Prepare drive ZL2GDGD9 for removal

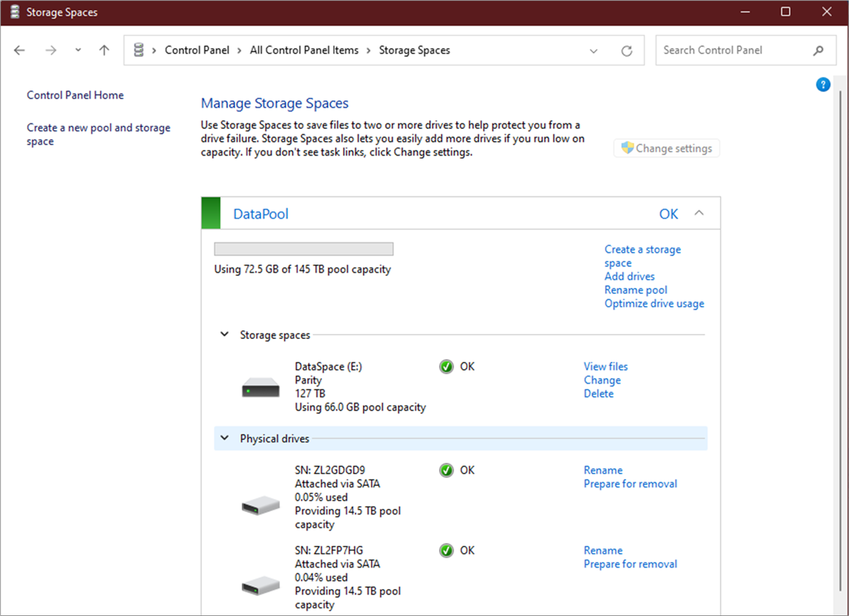tap(630, 484)
